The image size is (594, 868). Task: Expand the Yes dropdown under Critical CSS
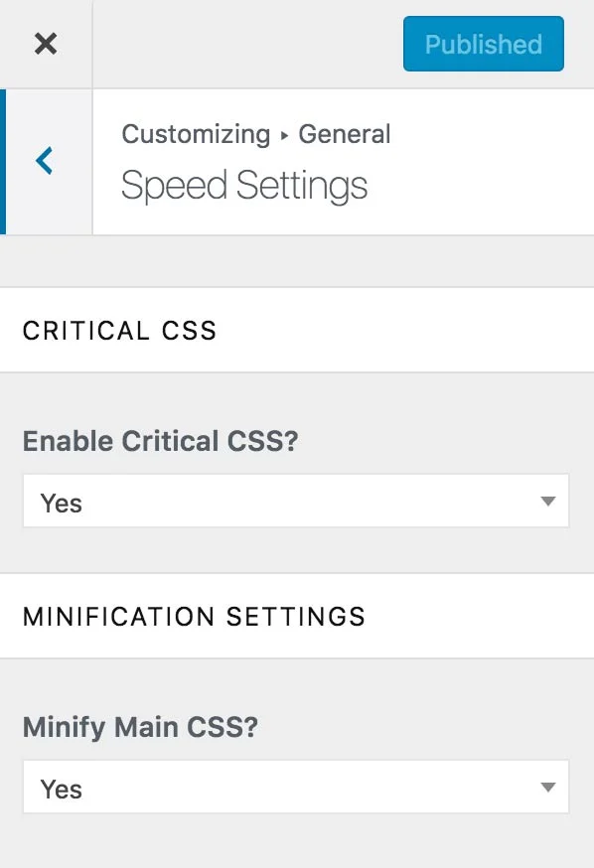click(295, 502)
